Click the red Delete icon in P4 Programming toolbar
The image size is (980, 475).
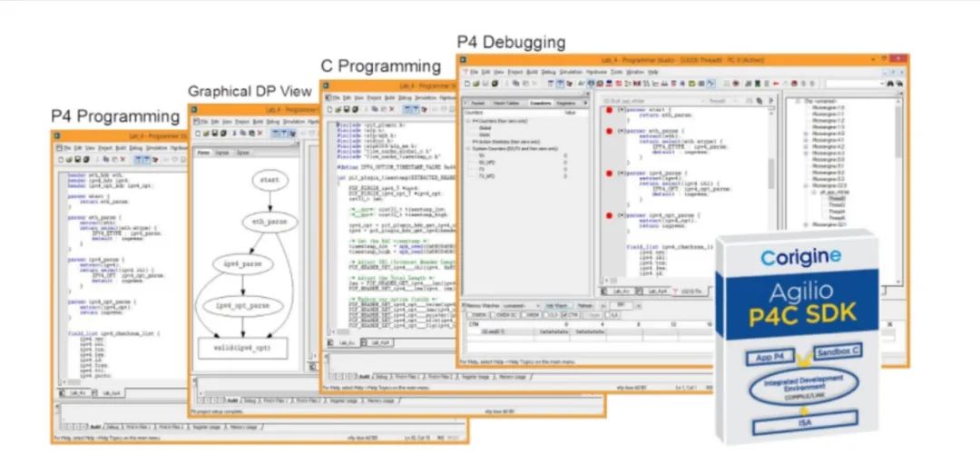(122, 159)
